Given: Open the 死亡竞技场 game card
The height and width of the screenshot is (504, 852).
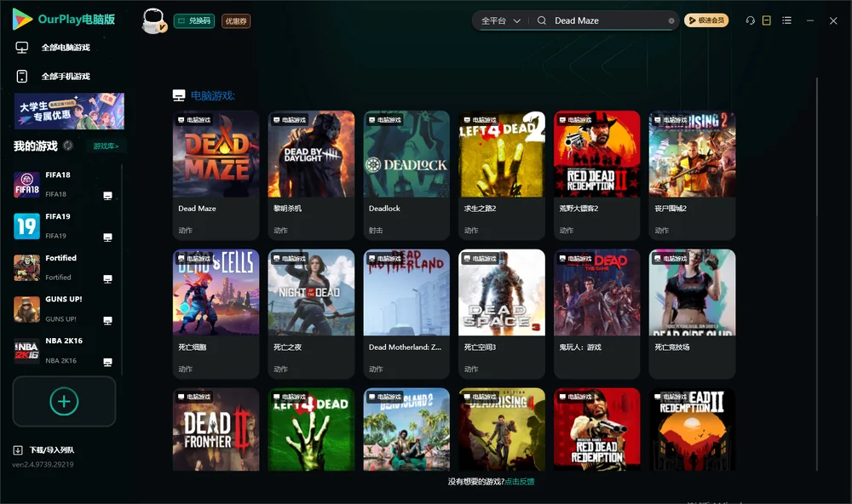Looking at the screenshot, I should [692, 314].
